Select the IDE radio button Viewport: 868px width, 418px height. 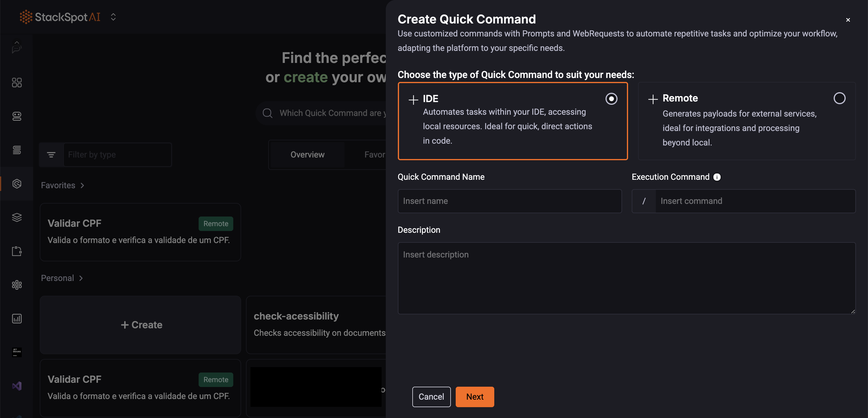pyautogui.click(x=611, y=99)
